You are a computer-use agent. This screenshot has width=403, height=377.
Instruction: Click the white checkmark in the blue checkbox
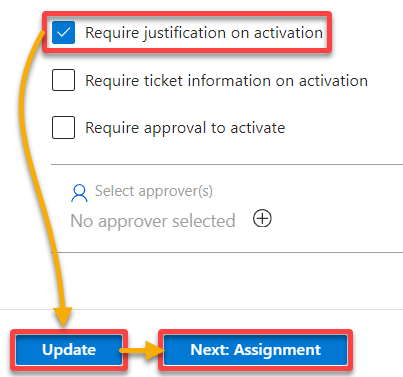point(63,33)
